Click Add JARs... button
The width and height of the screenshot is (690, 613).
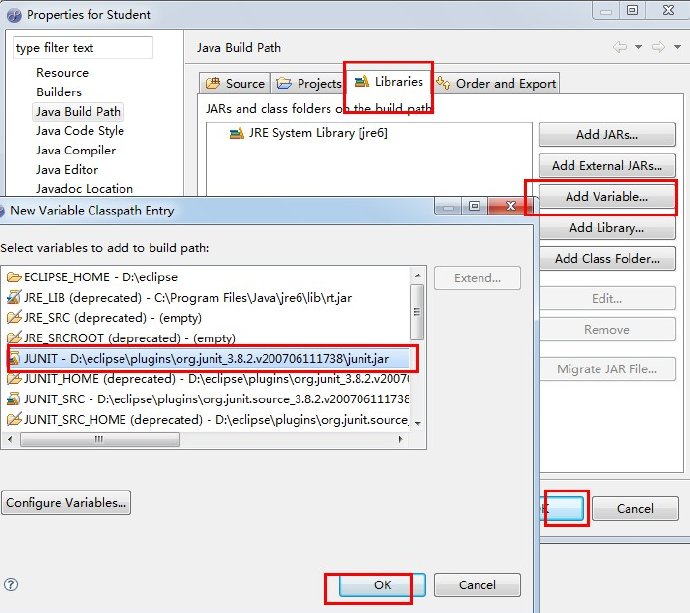pos(607,135)
